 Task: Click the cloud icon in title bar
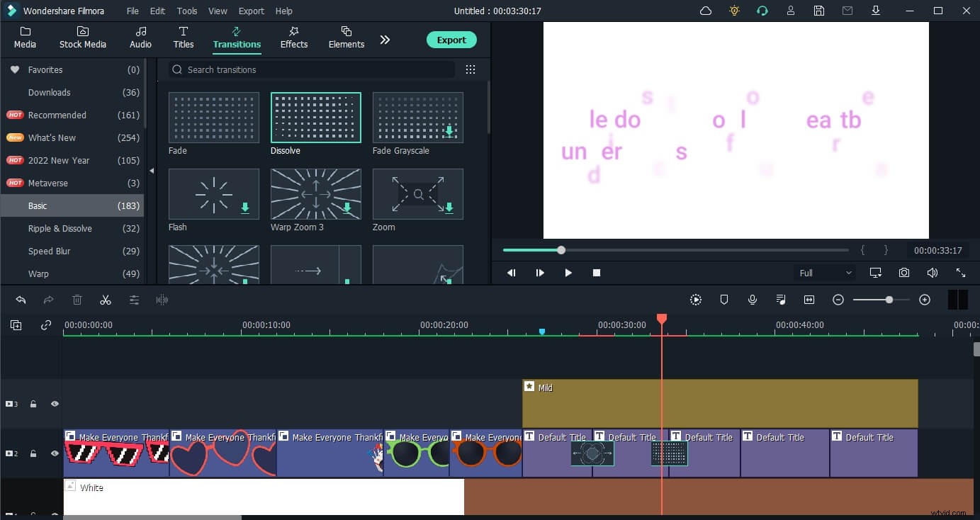[x=706, y=11]
